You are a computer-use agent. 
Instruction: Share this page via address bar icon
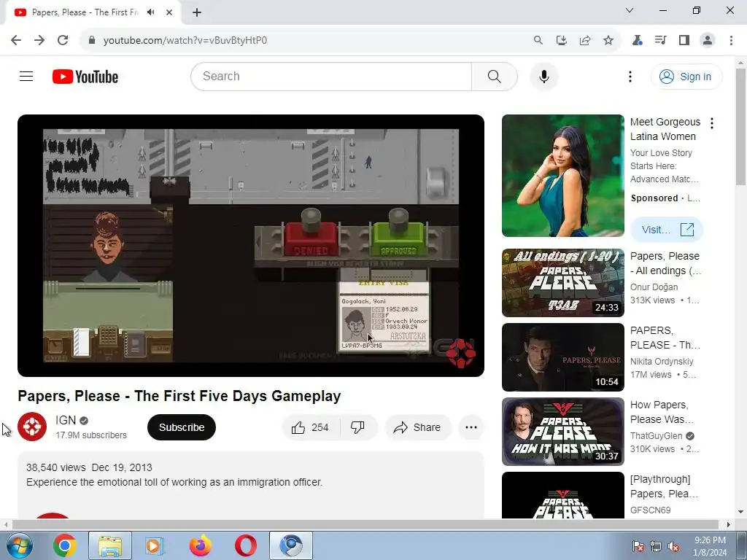(x=584, y=40)
